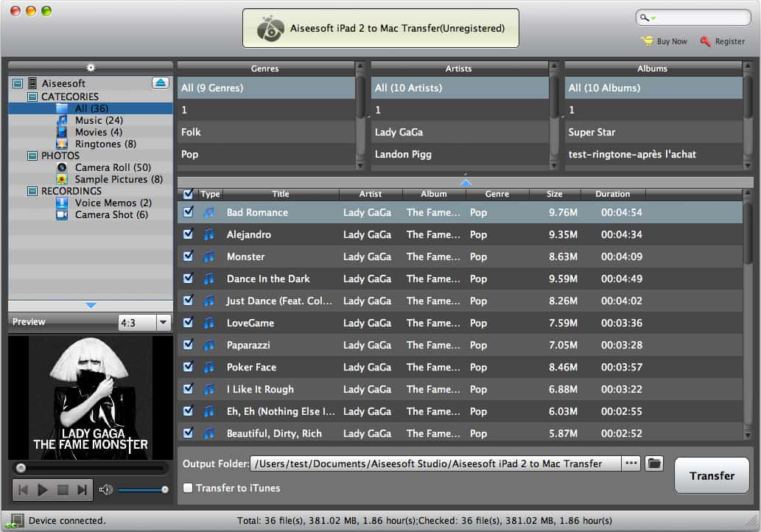Click the settings gear above device tree
This screenshot has height=532, width=761.
(91, 67)
